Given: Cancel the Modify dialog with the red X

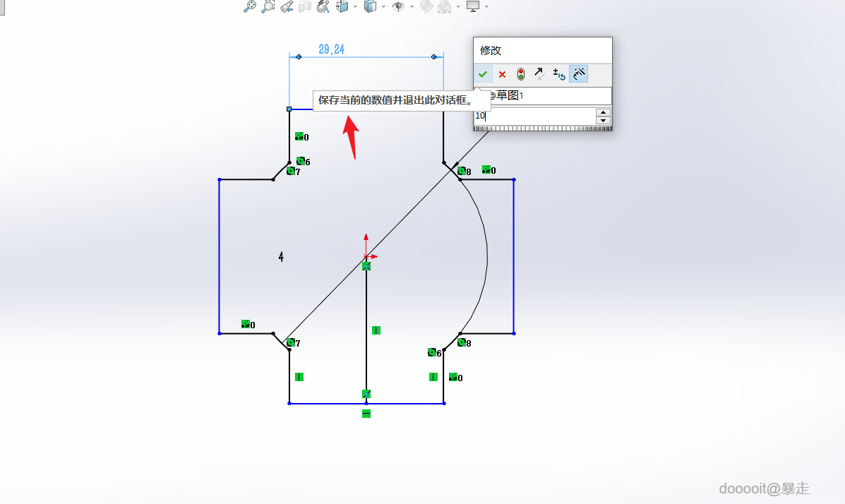Looking at the screenshot, I should [502, 74].
